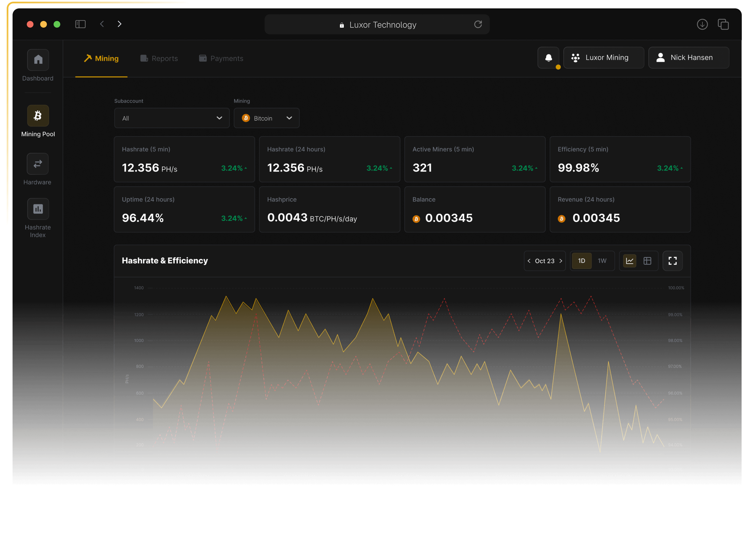Click the lock icon in address bar
Viewport: 756px width, 553px height.
tap(342, 25)
